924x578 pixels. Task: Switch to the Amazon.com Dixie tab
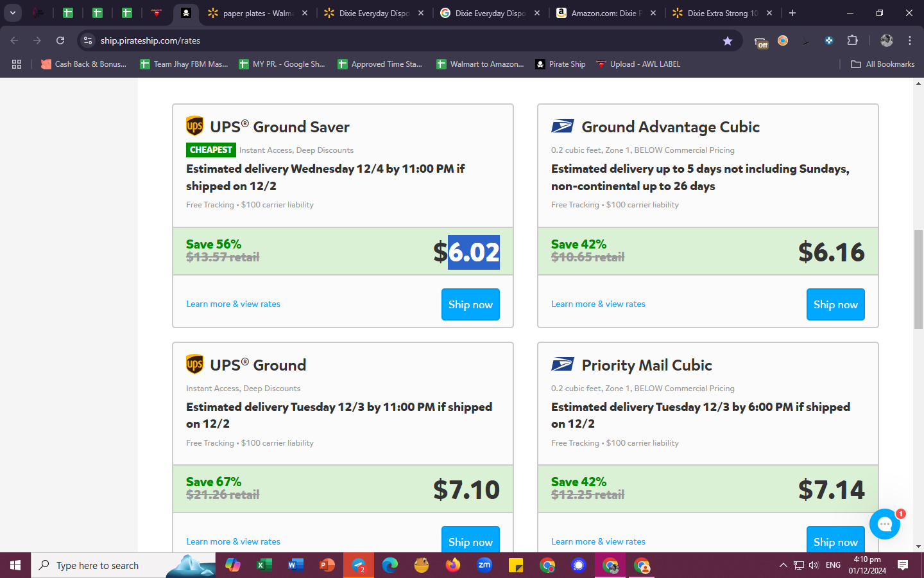pyautogui.click(x=606, y=13)
